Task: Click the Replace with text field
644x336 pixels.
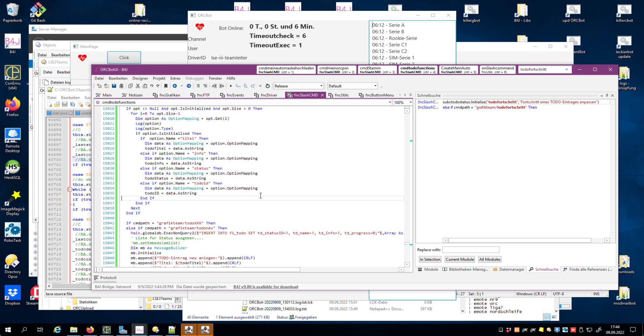Action: [x=471, y=250]
